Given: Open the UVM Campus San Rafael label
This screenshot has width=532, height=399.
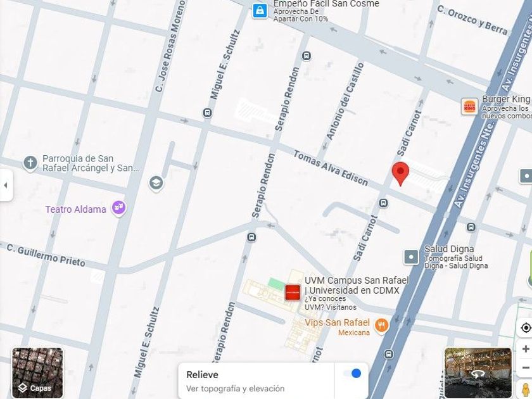Looking at the screenshot, I should 357,286.
